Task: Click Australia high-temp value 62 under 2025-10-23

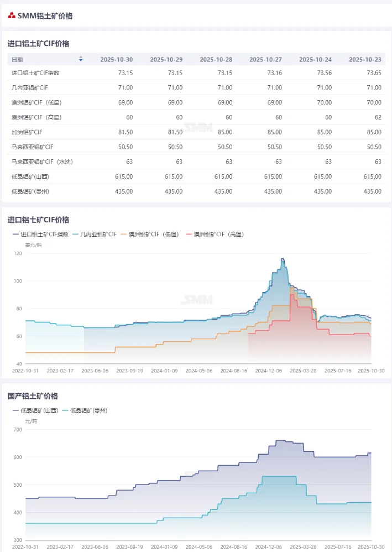Action: click(378, 117)
